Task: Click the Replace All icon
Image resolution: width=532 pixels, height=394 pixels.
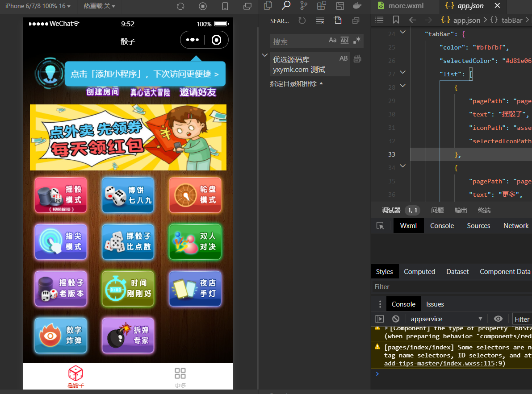Action: tap(357, 58)
